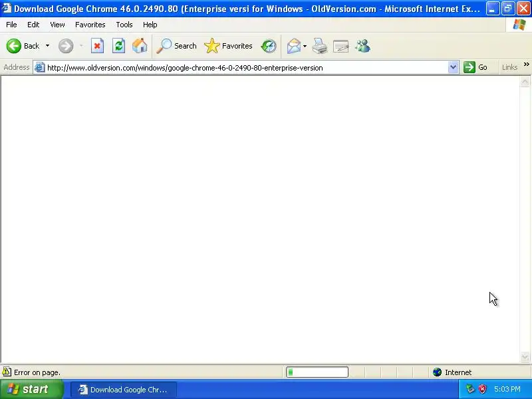Click the 'Internet' security zone text
This screenshot has height=399, width=532.
458,372
